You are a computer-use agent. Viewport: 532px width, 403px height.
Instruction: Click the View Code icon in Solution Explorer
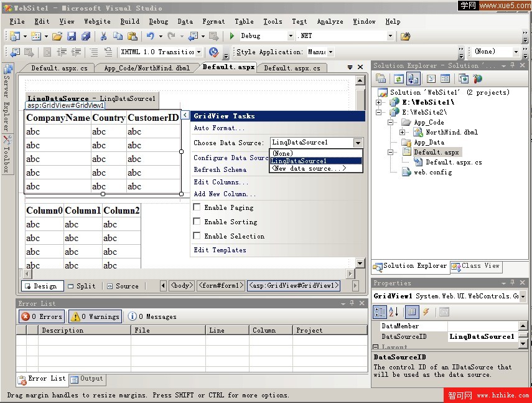(431, 78)
